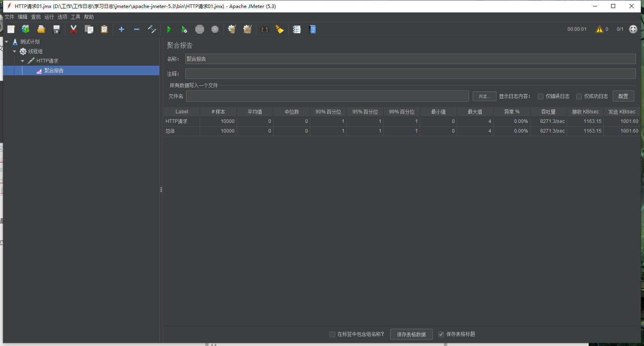This screenshot has width=644, height=346.
Task: Click the 注释 comment field
Action: (410, 74)
